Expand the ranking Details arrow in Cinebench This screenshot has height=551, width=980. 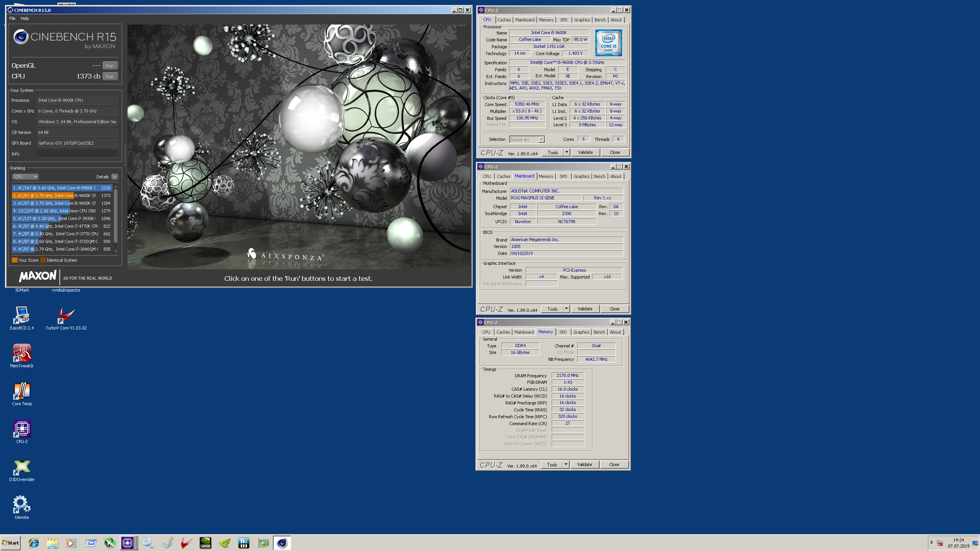tap(114, 177)
